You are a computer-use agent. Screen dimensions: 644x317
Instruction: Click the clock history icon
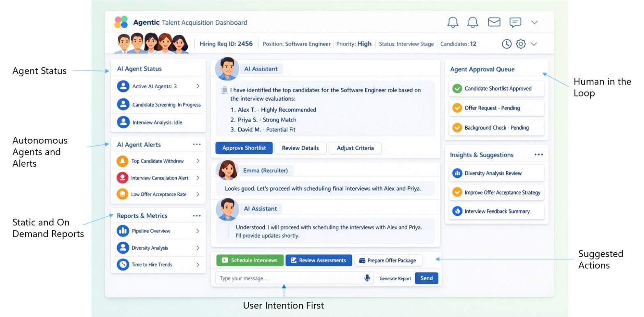pos(506,44)
